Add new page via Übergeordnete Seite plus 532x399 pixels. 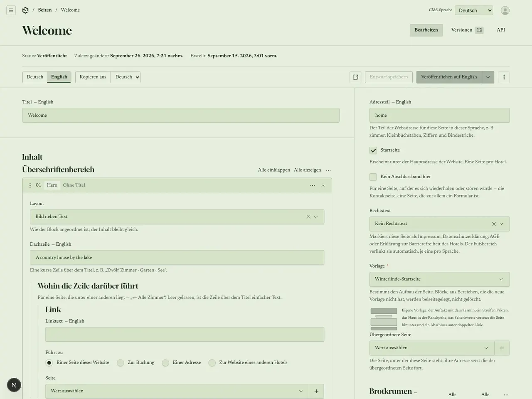502,348
